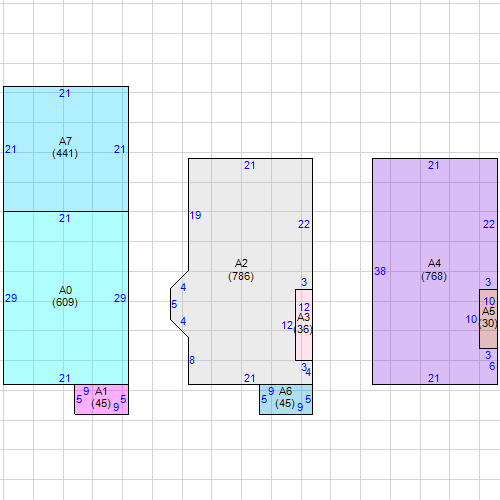Click the 5 dimension on A2's notch

174,304
